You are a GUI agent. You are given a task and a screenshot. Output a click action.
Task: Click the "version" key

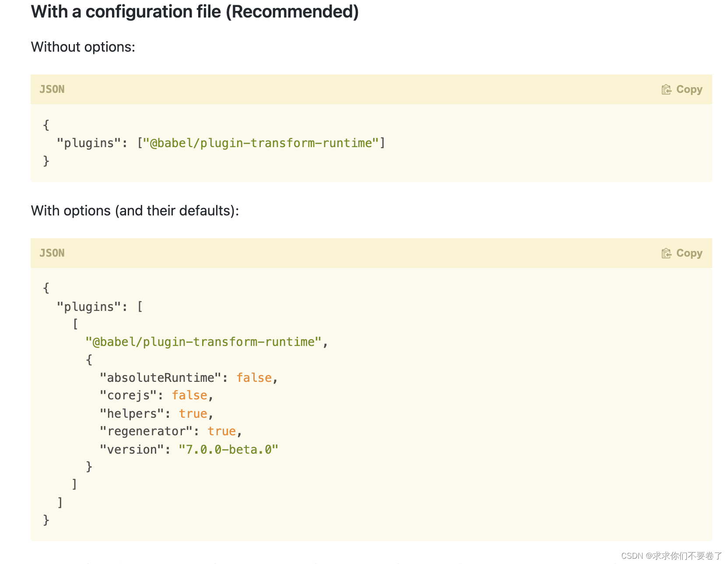pos(132,449)
